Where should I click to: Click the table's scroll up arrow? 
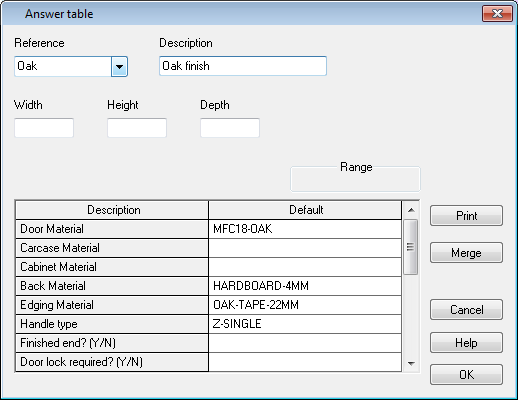(411, 210)
